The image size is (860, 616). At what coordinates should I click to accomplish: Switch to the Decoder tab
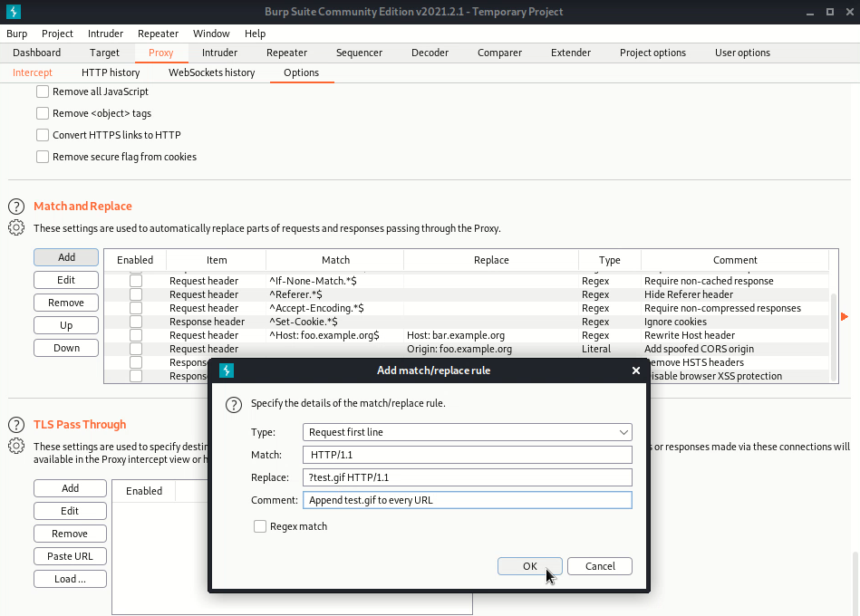tap(430, 53)
